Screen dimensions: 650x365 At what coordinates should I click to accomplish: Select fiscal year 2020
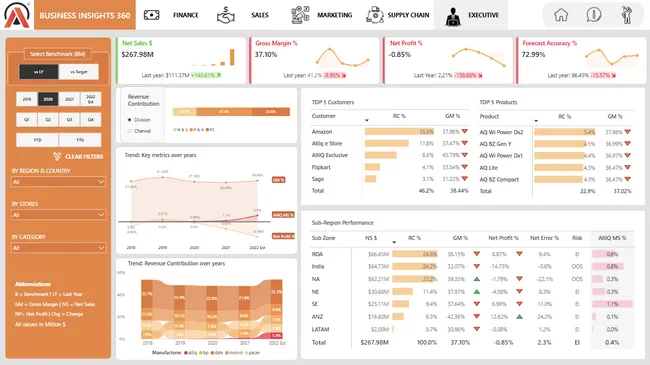point(48,99)
